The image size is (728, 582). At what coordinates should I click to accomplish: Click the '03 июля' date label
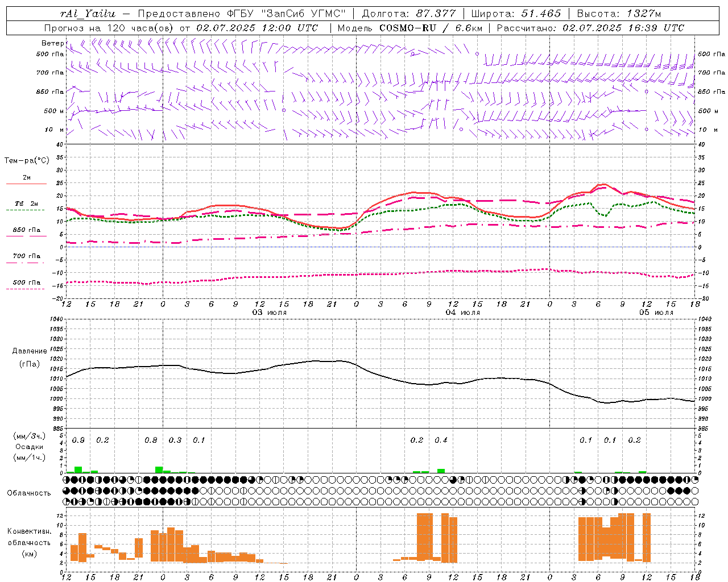[x=270, y=313]
